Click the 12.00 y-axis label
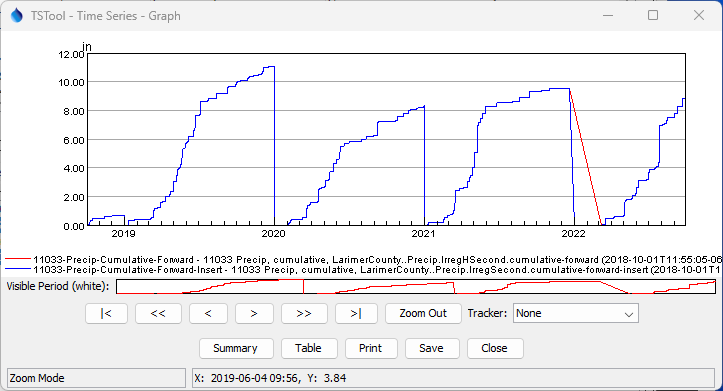 [71, 54]
